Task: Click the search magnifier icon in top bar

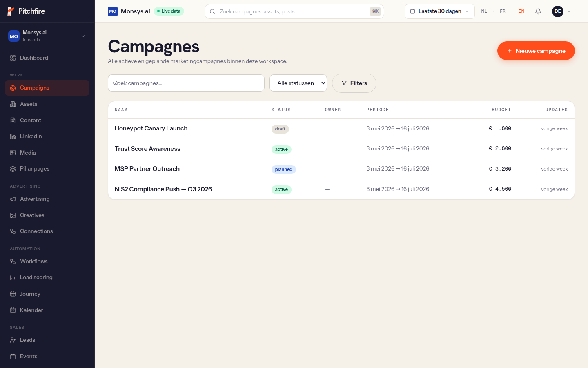Action: 212,11
